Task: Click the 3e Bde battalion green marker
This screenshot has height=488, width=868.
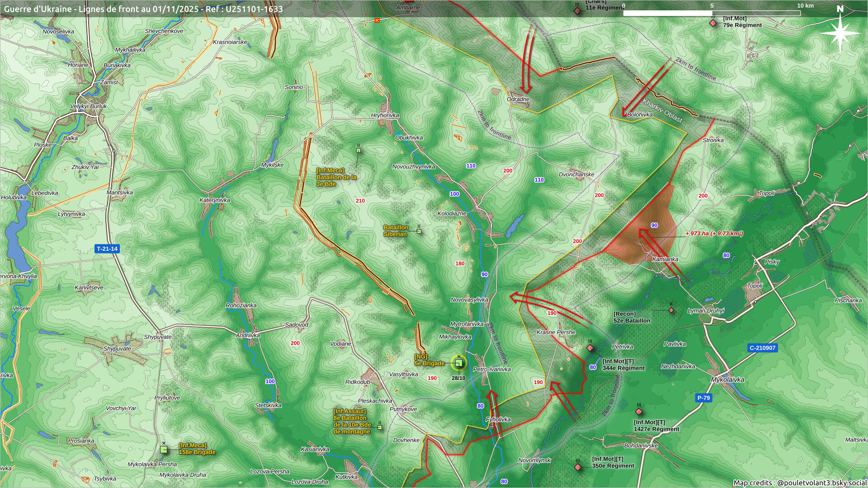Action: point(359,150)
